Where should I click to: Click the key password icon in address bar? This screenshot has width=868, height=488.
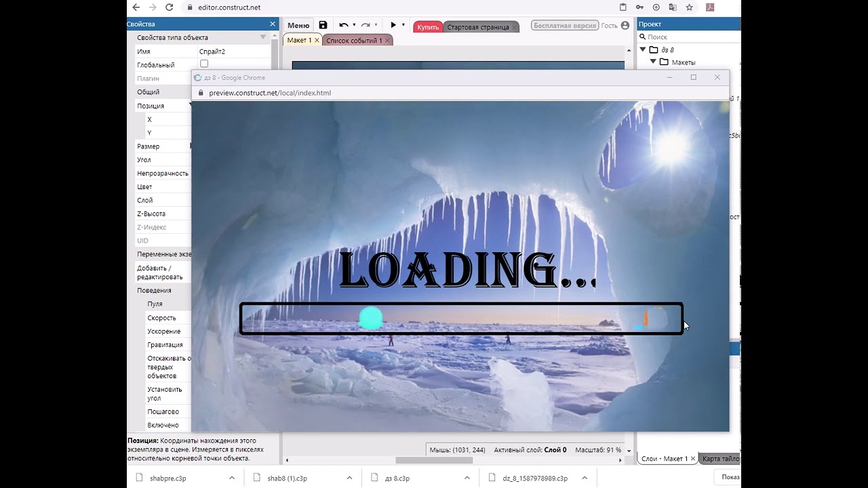pos(639,7)
